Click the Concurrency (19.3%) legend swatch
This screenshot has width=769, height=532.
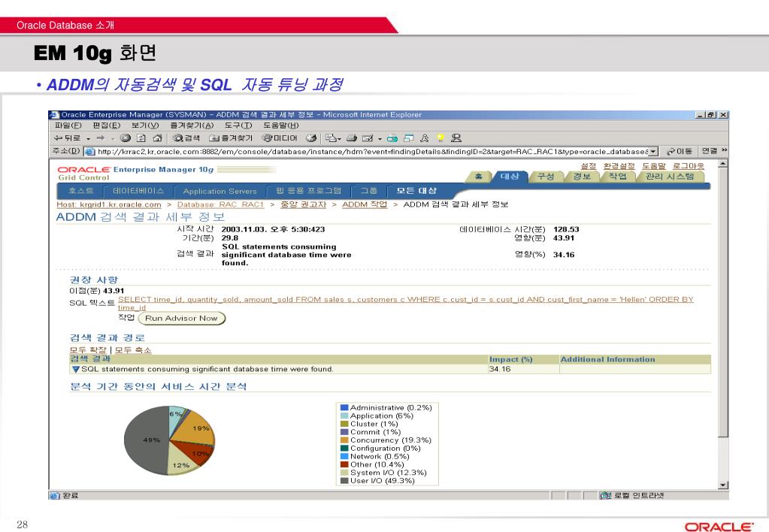pos(344,440)
